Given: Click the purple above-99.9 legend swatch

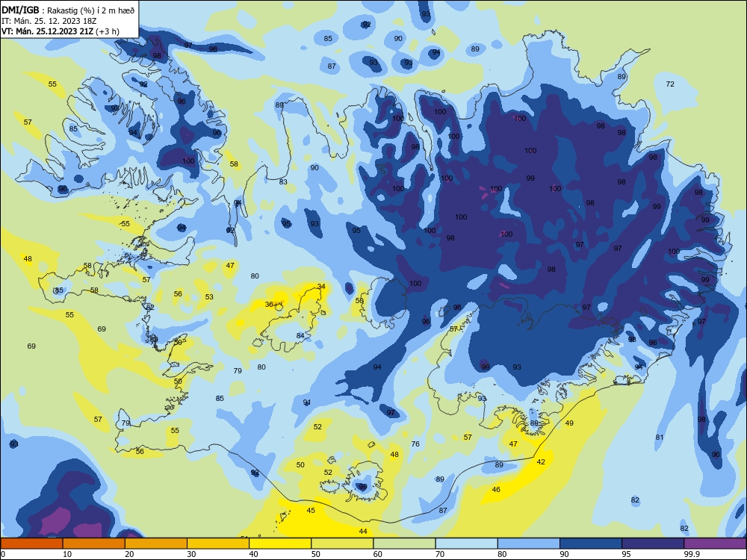Looking at the screenshot, I should pyautogui.click(x=715, y=544).
